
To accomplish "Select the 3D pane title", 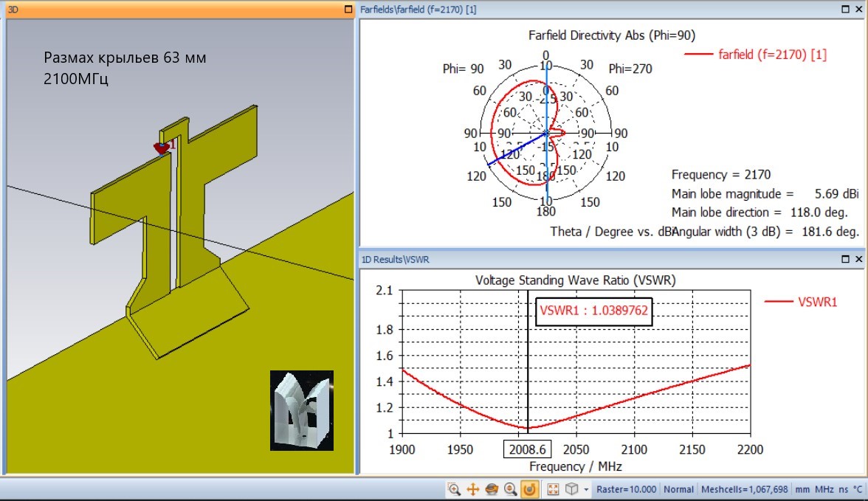I will point(13,10).
